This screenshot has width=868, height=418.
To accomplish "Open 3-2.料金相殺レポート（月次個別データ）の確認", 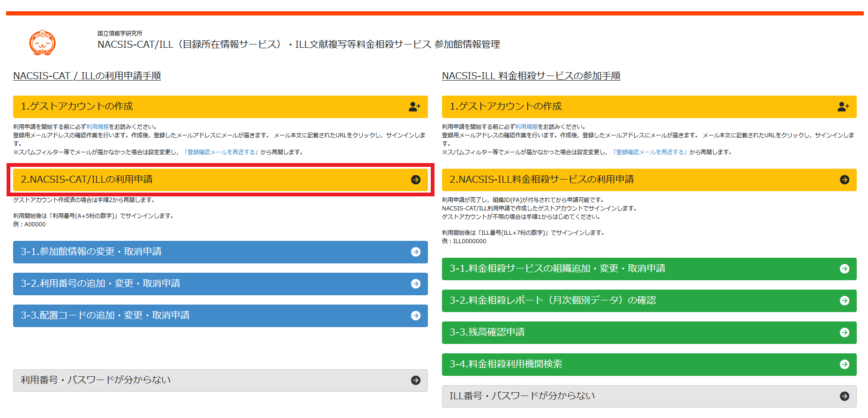I will coord(649,301).
